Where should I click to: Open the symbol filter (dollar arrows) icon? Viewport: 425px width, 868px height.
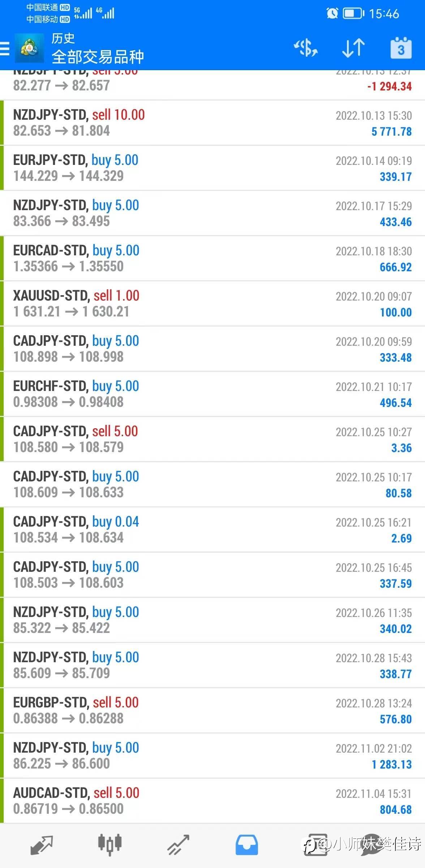tap(305, 48)
